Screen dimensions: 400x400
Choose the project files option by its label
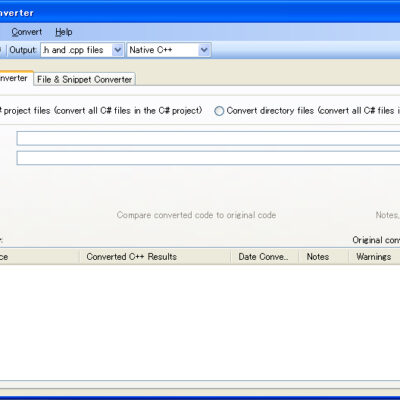101,111
